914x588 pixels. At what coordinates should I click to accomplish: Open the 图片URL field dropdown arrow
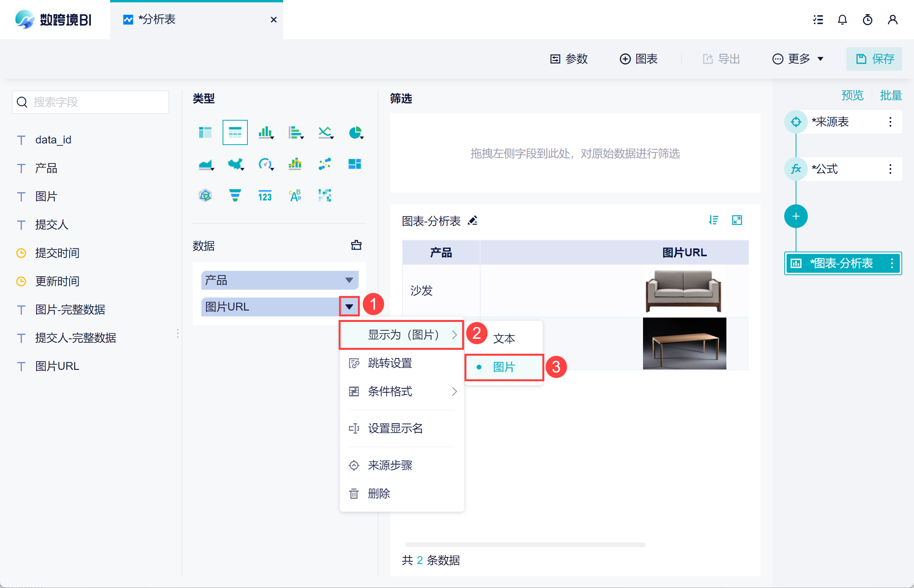coord(349,307)
